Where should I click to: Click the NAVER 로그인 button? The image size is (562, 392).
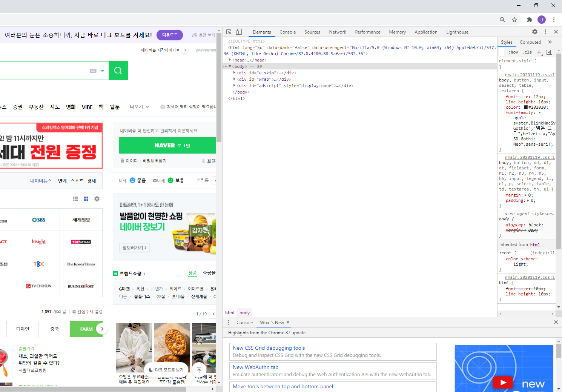(x=167, y=145)
